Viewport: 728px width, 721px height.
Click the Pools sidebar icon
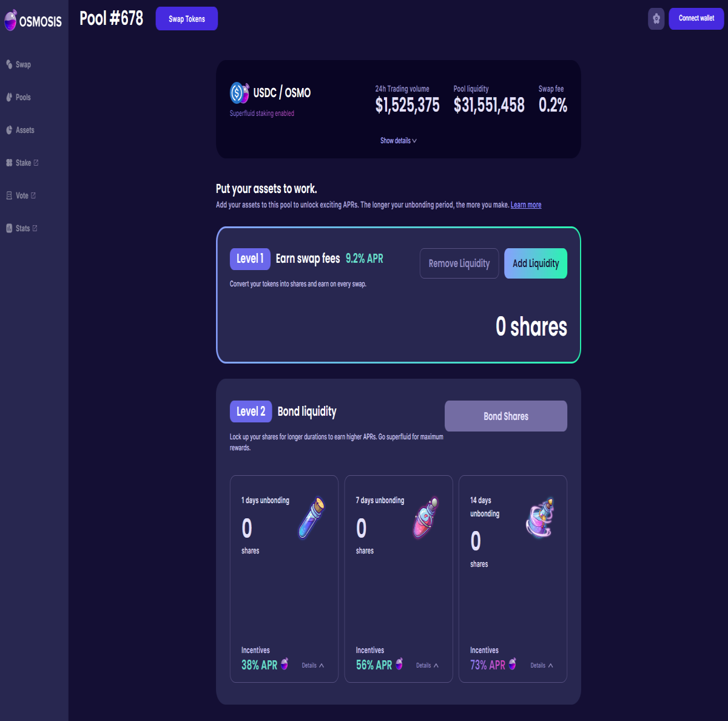[x=9, y=97]
